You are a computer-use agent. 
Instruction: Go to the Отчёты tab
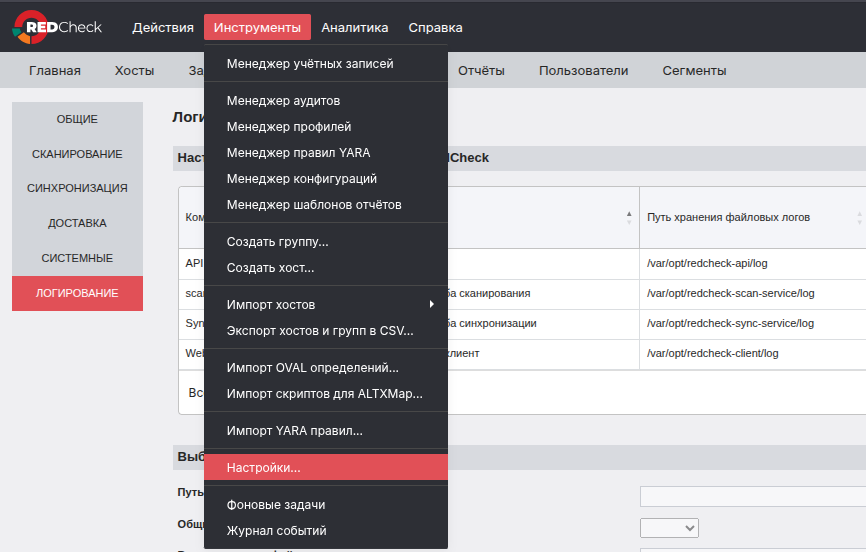pyautogui.click(x=481, y=71)
